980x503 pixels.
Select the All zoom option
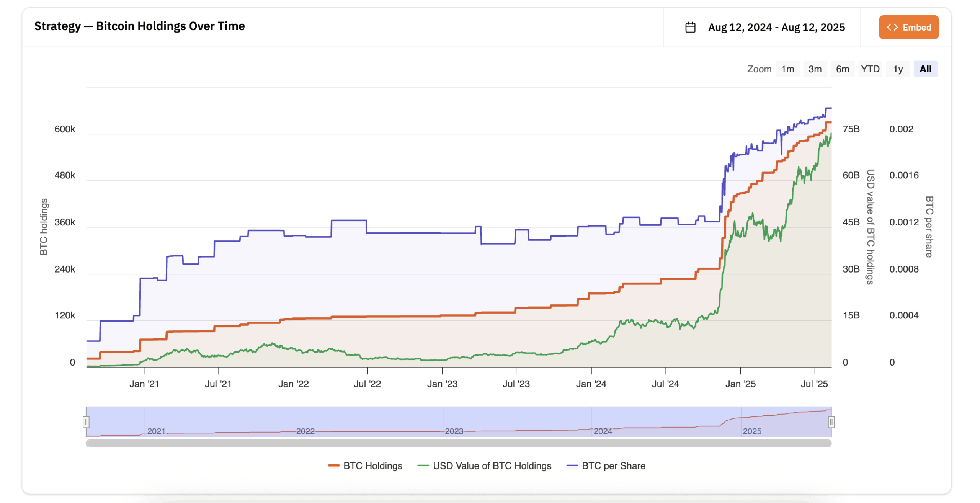pyautogui.click(x=925, y=69)
